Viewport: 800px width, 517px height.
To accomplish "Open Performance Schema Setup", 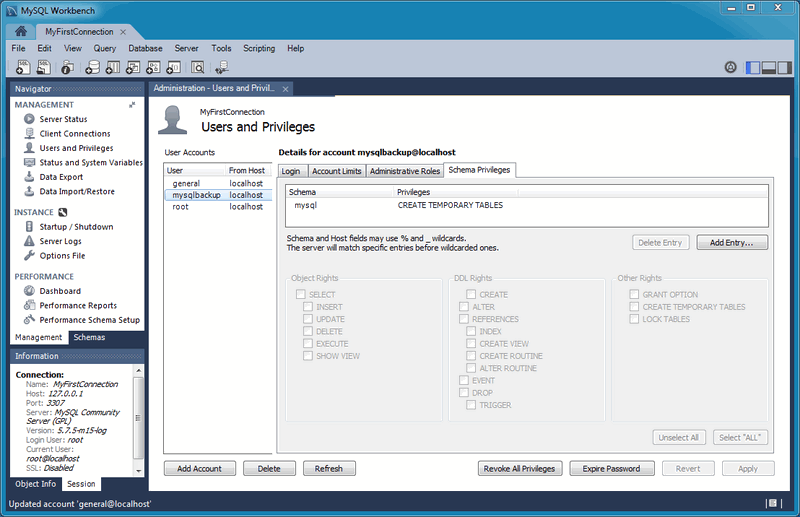I will click(x=90, y=320).
